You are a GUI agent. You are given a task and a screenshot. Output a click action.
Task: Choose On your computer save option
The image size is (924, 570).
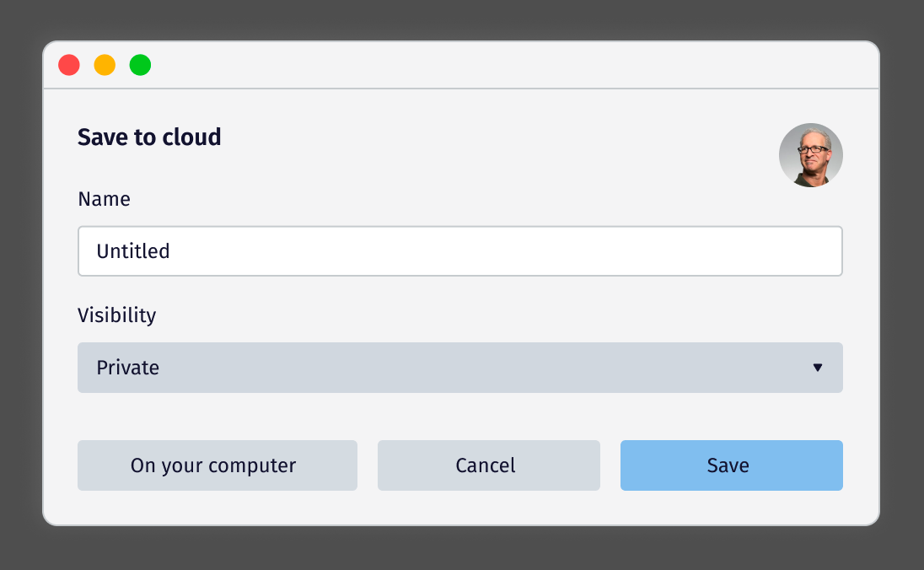(217, 465)
